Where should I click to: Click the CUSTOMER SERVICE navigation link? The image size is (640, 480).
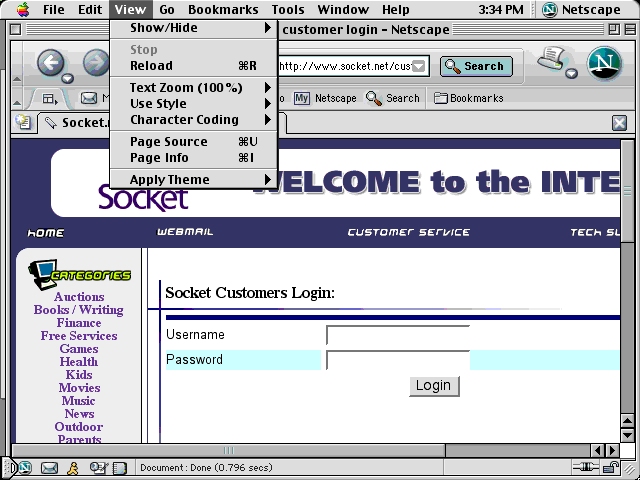click(409, 232)
